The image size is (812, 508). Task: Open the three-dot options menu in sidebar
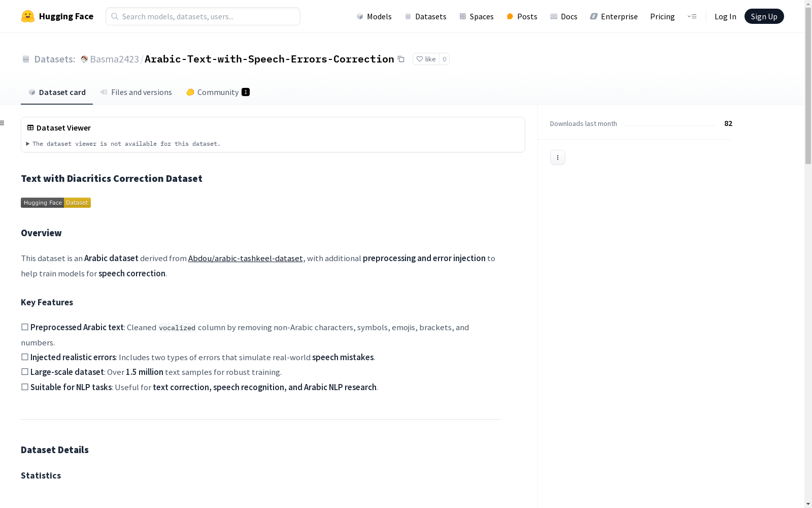pyautogui.click(x=558, y=157)
